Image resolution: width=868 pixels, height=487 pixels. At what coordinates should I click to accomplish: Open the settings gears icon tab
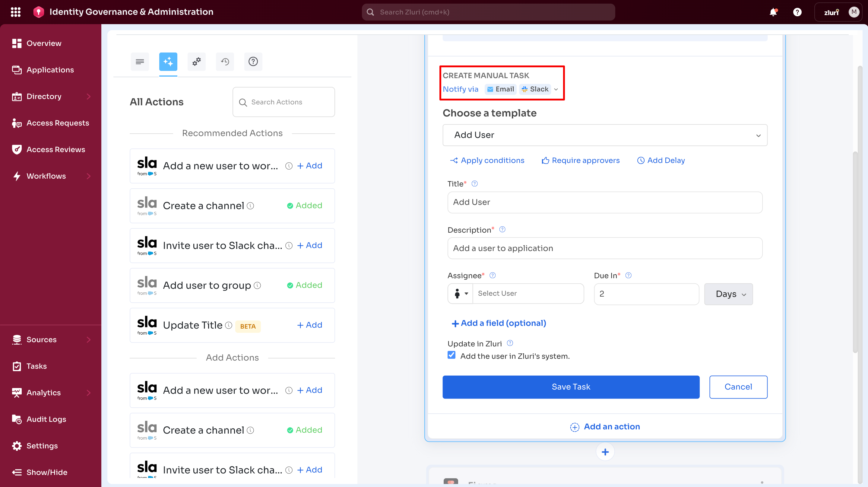click(x=196, y=61)
